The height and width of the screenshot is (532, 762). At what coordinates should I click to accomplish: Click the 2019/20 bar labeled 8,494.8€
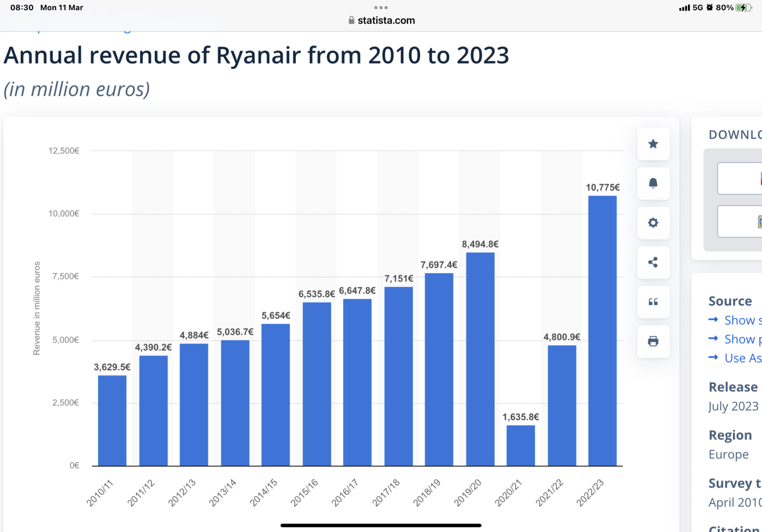(x=480, y=359)
